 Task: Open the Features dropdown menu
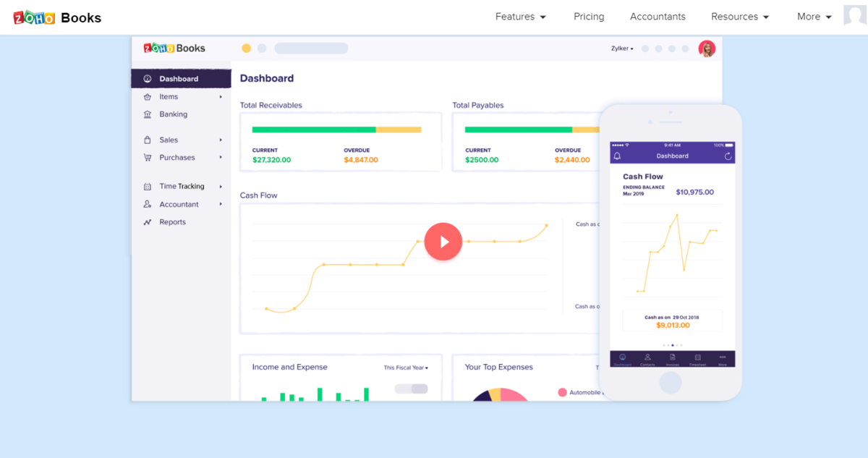click(x=521, y=17)
